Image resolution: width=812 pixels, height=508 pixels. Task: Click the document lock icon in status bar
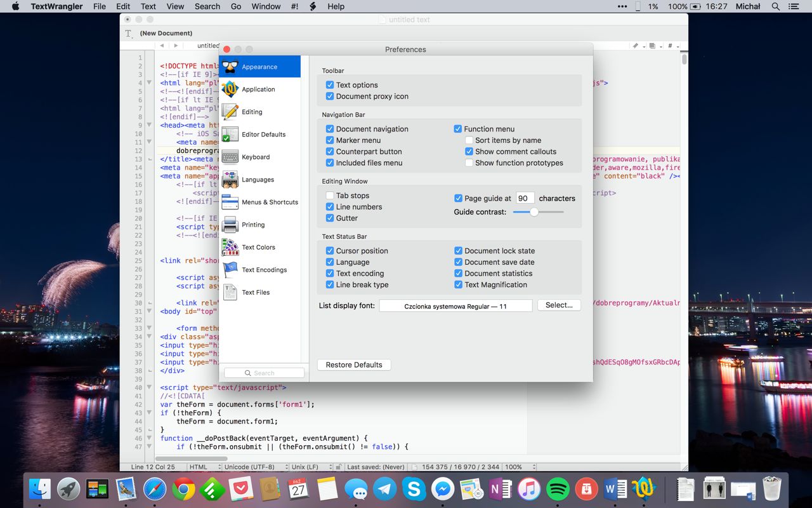pyautogui.click(x=339, y=467)
